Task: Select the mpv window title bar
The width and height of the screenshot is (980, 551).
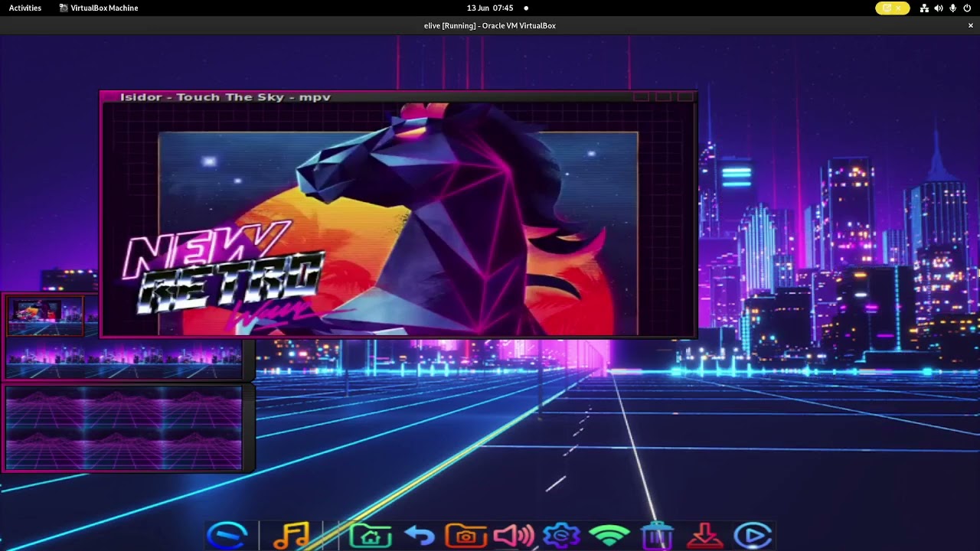Action: click(x=398, y=97)
